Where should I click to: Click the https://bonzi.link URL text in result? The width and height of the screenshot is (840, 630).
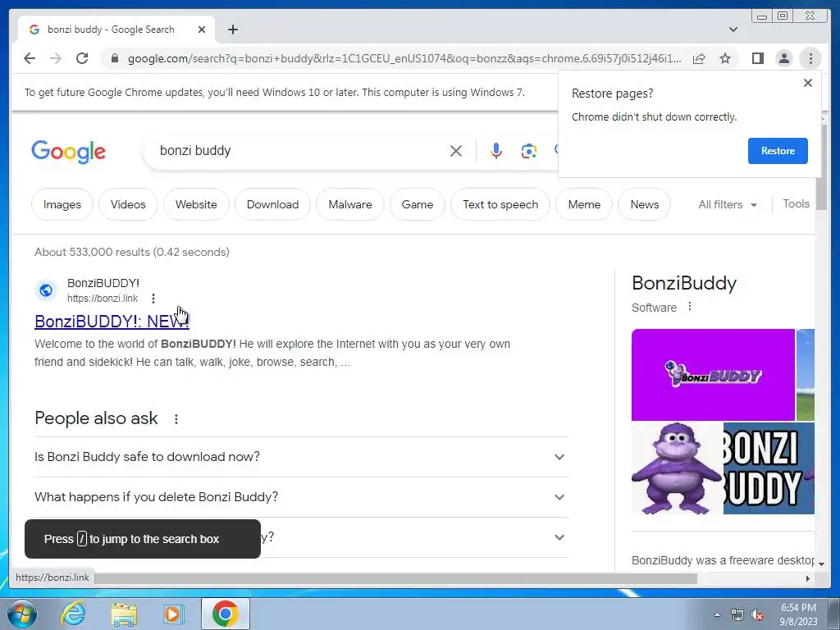point(103,299)
